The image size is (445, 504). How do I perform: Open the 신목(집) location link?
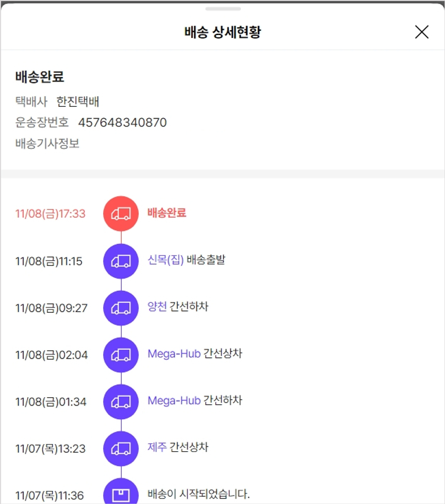(166, 259)
